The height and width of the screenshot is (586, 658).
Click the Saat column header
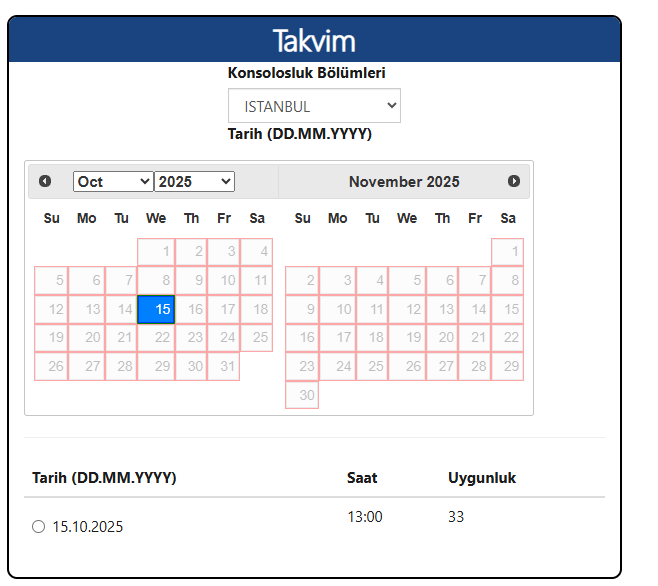point(362,478)
